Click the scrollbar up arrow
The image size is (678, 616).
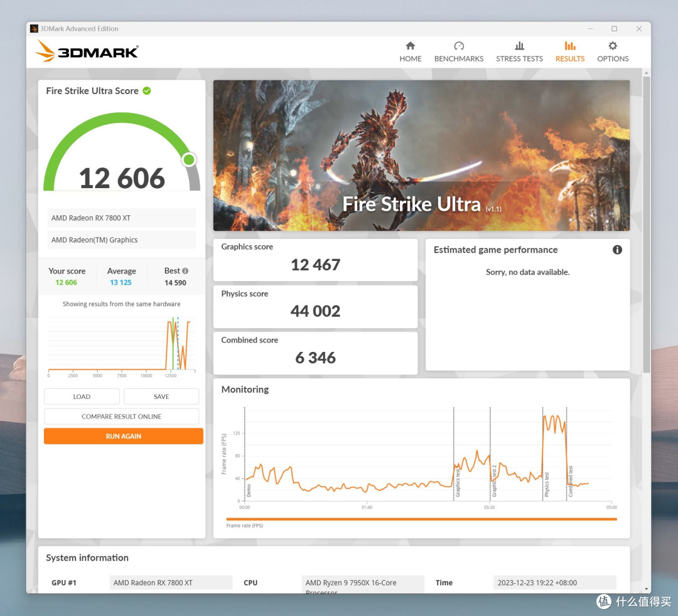647,73
